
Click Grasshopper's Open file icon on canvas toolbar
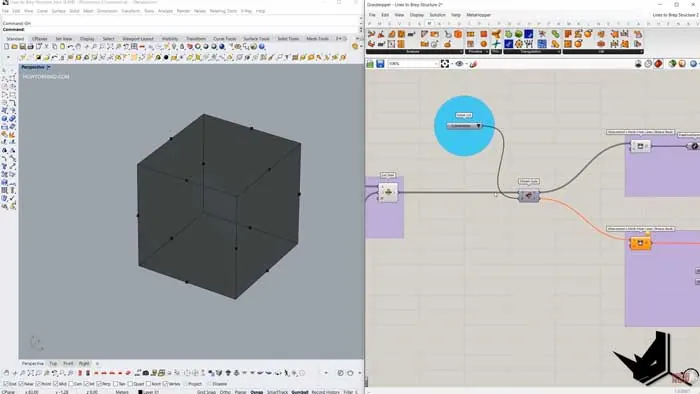click(x=370, y=64)
